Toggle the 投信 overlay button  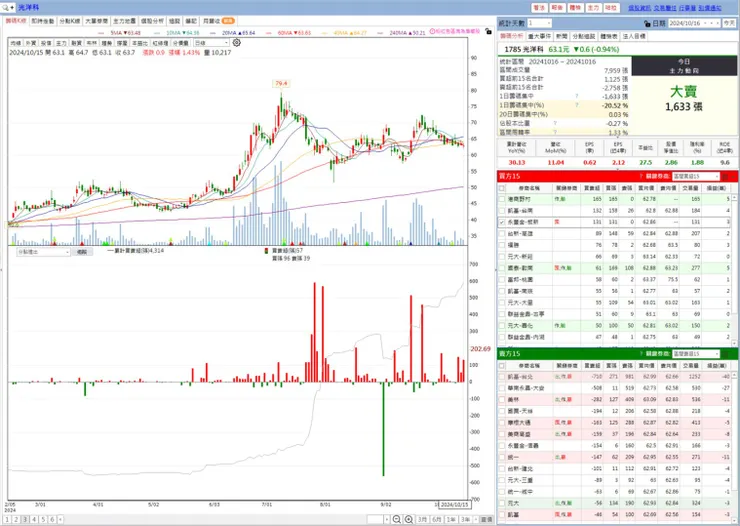46,43
